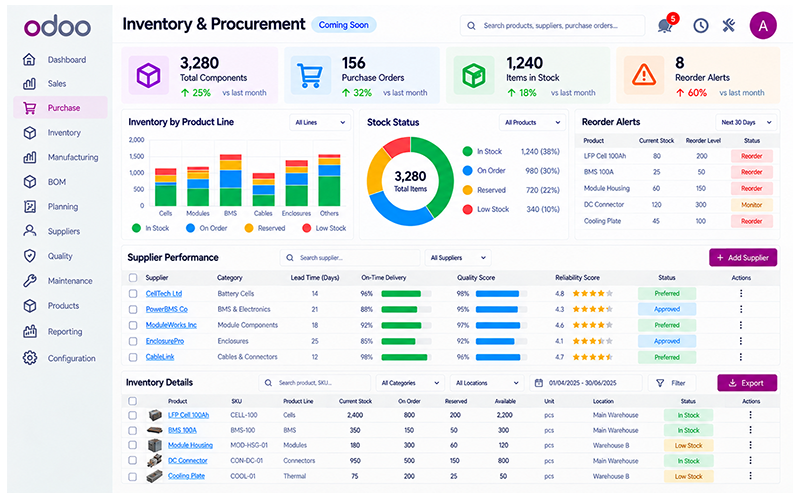Click the Dashboard home icon in sidebar
The image size is (800, 498).
[x=30, y=59]
